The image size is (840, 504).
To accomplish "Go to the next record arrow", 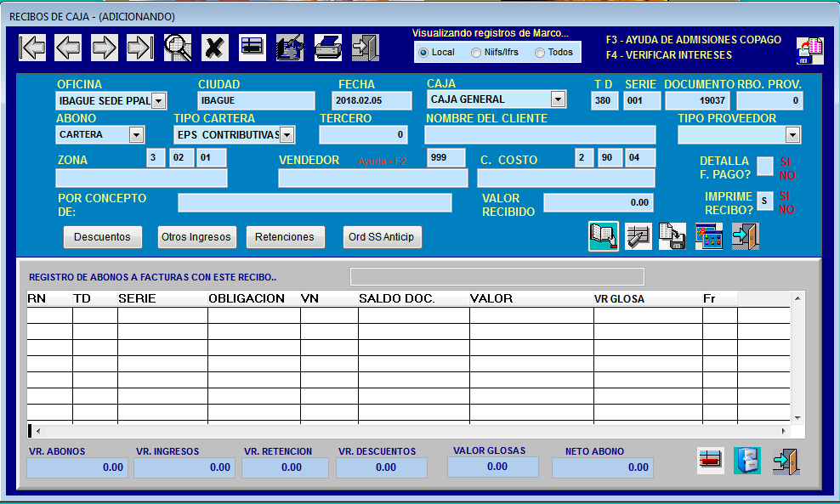I will [x=105, y=48].
